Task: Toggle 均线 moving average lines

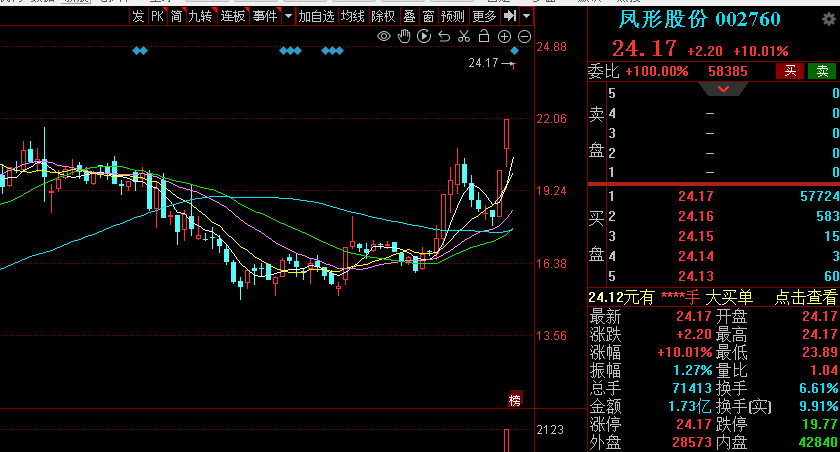Action: click(x=352, y=16)
